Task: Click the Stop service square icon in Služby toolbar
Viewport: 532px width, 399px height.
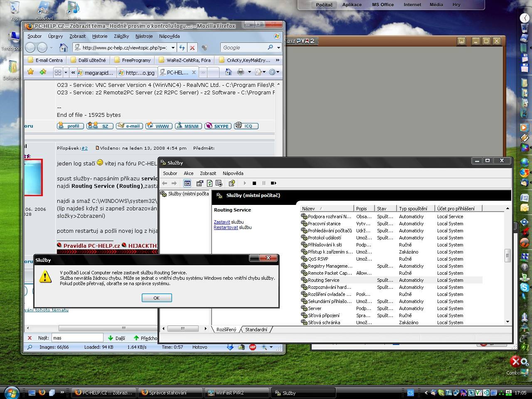Action: tap(254, 183)
